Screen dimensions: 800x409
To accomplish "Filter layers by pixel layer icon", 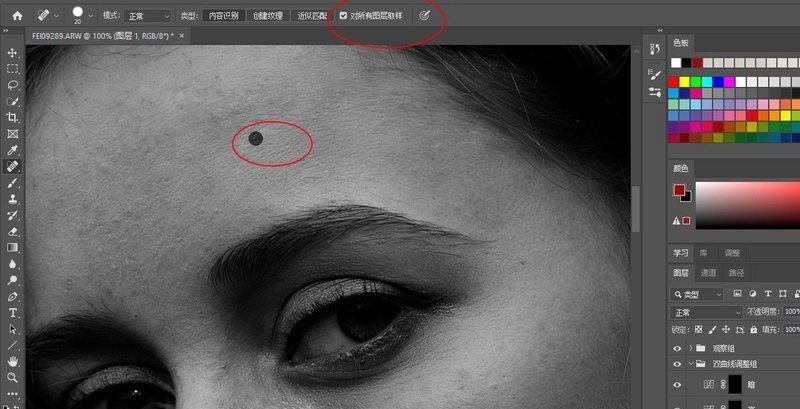I will tap(737, 294).
